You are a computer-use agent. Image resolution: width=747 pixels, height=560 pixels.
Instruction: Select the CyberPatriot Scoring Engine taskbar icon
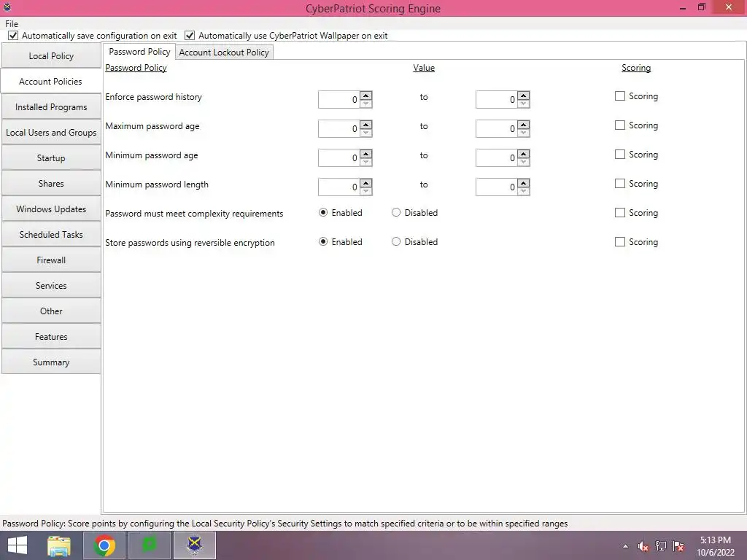tap(194, 545)
